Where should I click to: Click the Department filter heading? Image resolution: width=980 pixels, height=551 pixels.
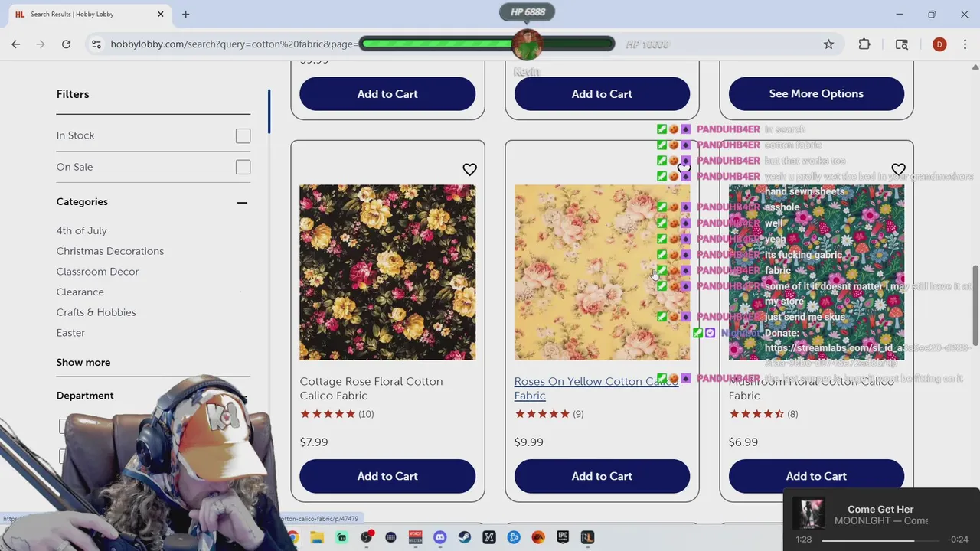pyautogui.click(x=85, y=396)
